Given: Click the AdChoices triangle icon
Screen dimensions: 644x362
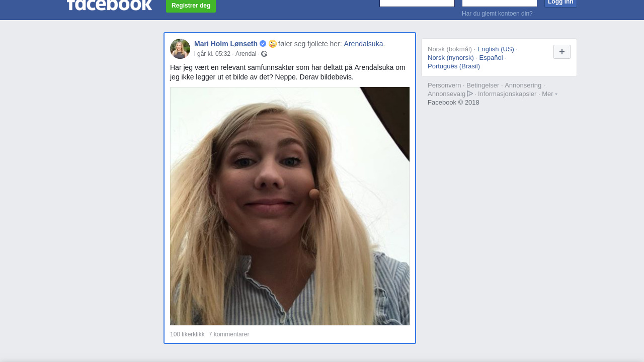Looking at the screenshot, I should (x=470, y=94).
